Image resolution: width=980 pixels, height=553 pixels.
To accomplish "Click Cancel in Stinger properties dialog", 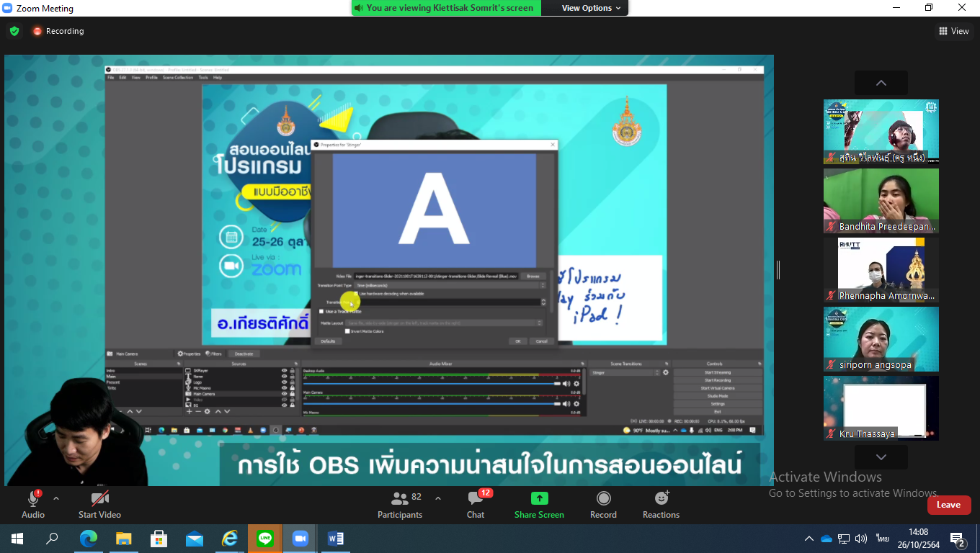I will click(x=541, y=341).
